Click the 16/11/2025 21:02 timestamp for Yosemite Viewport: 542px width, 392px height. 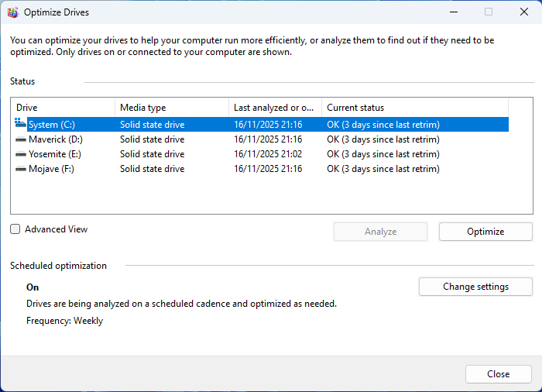(268, 154)
